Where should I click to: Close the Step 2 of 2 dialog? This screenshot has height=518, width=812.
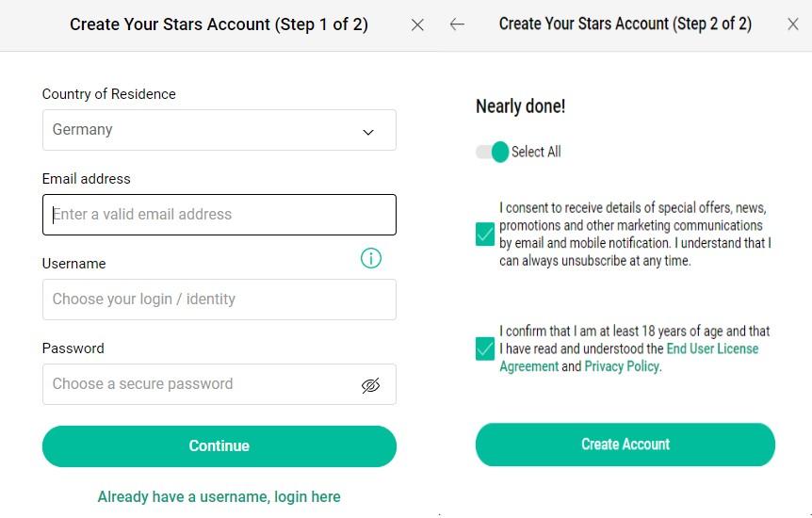click(x=793, y=24)
